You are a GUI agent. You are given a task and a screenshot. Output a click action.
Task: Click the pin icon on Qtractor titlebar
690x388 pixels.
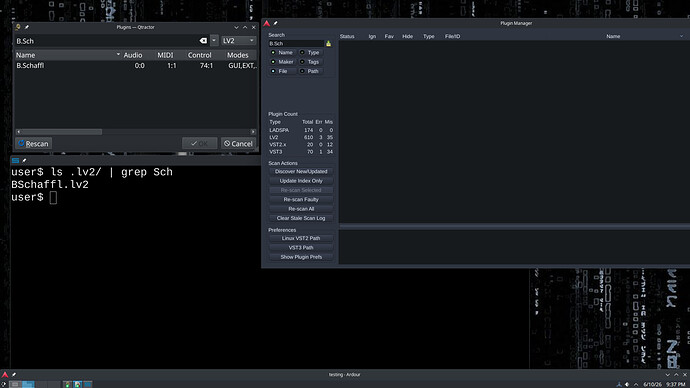[27, 27]
